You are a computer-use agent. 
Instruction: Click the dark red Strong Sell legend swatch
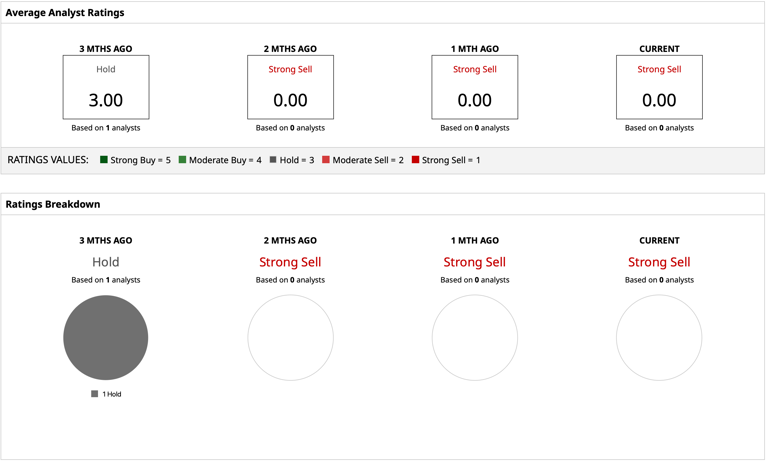click(x=415, y=160)
